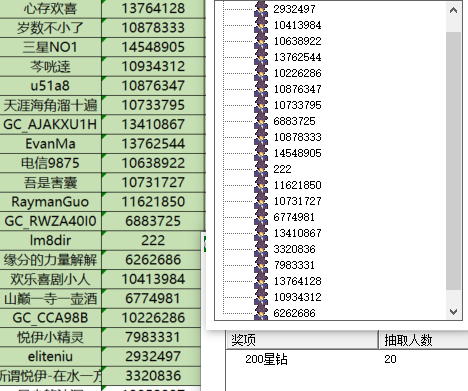
Task: Click spreadsheet cell 14548905
Action: (153, 47)
